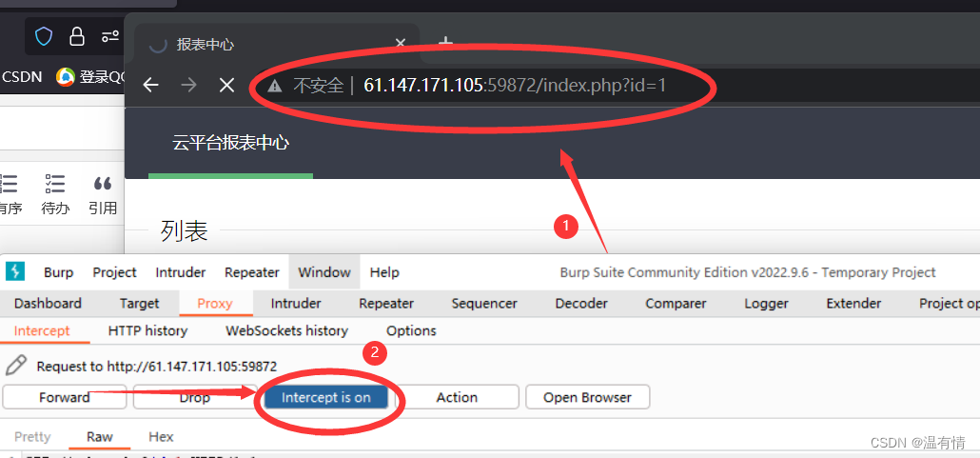This screenshot has height=458, width=980.
Task: Select the Raw view tab
Action: [x=99, y=437]
